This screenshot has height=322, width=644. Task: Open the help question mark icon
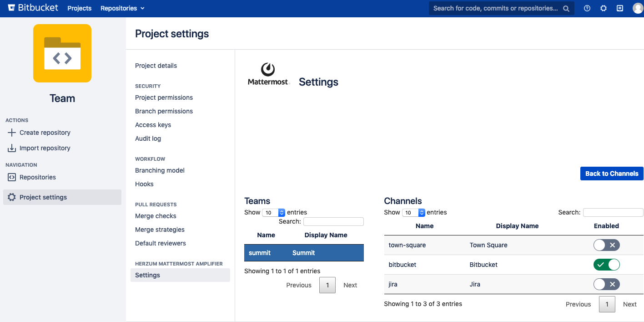click(587, 8)
